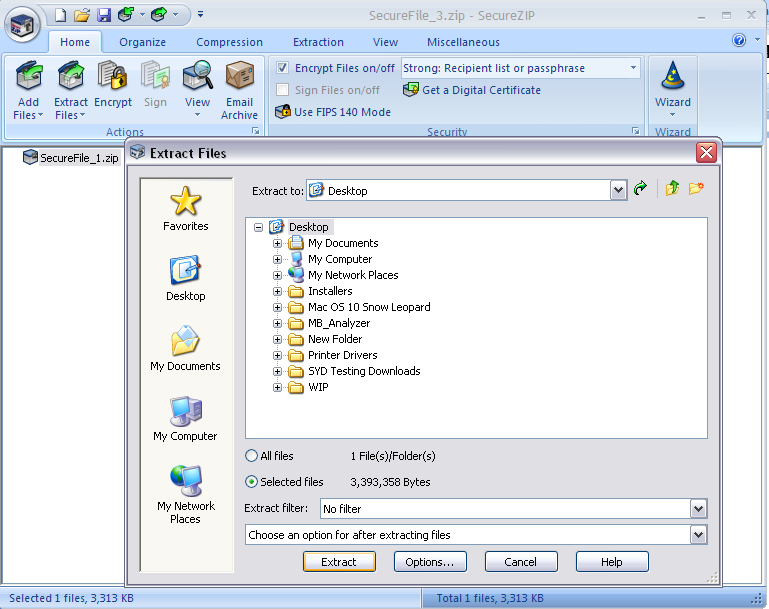Close the Extract Files dialog
This screenshot has height=609, width=769.
[706, 152]
